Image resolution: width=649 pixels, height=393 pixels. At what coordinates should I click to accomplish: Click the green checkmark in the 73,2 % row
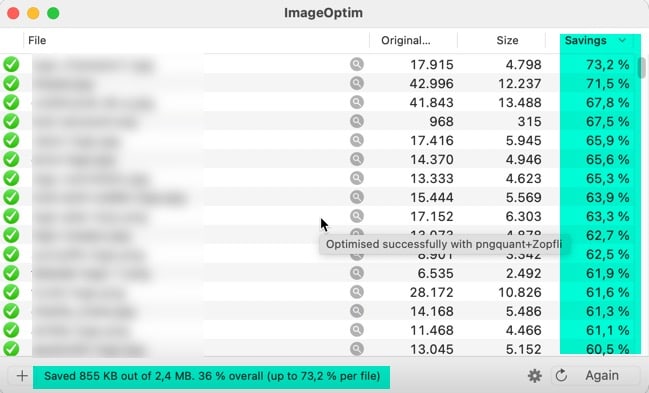[11, 64]
